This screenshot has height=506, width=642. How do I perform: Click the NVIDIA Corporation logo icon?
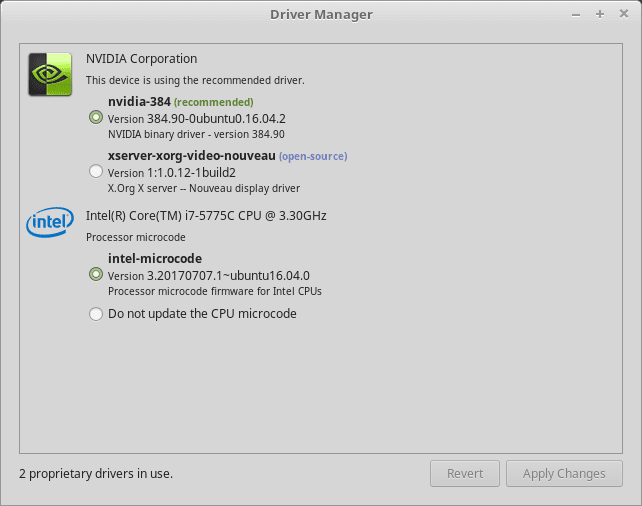49,73
